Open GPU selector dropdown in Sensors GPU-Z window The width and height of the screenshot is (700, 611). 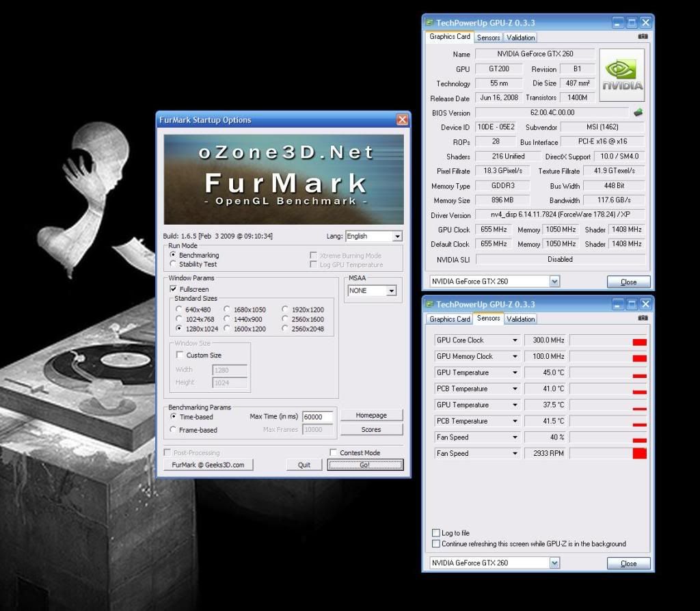point(554,562)
